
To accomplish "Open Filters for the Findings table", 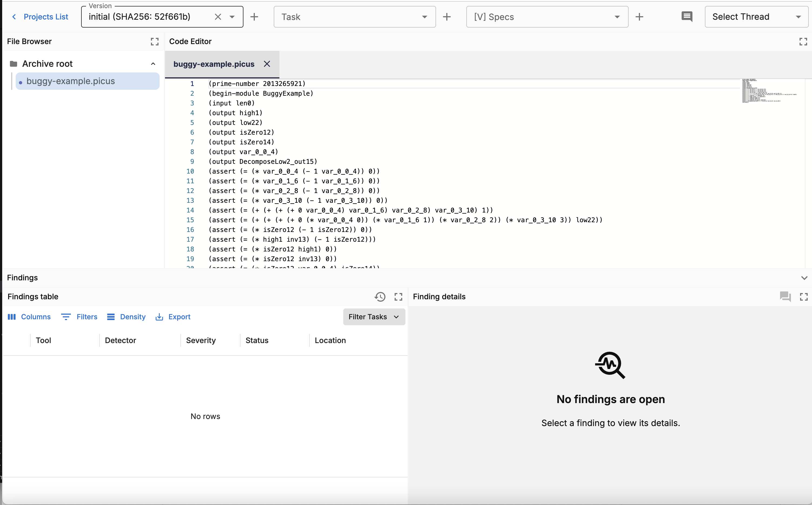I will point(79,317).
